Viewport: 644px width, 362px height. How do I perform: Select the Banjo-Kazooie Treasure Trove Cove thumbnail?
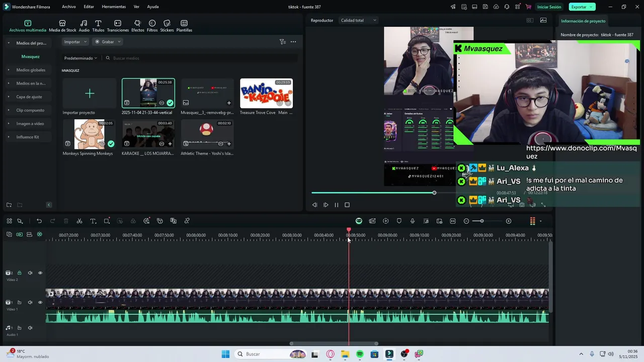(266, 94)
